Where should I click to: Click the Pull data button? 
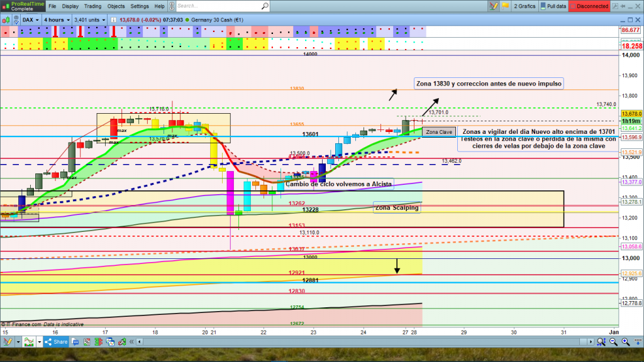point(553,6)
